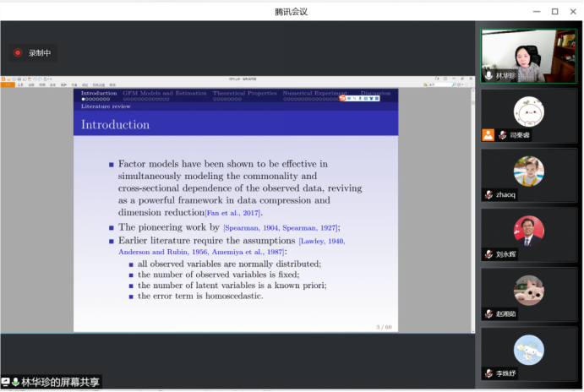Click the 林华珍的屏幕共享 sharing label
Image resolution: width=584 pixels, height=392 pixels.
tap(60, 383)
